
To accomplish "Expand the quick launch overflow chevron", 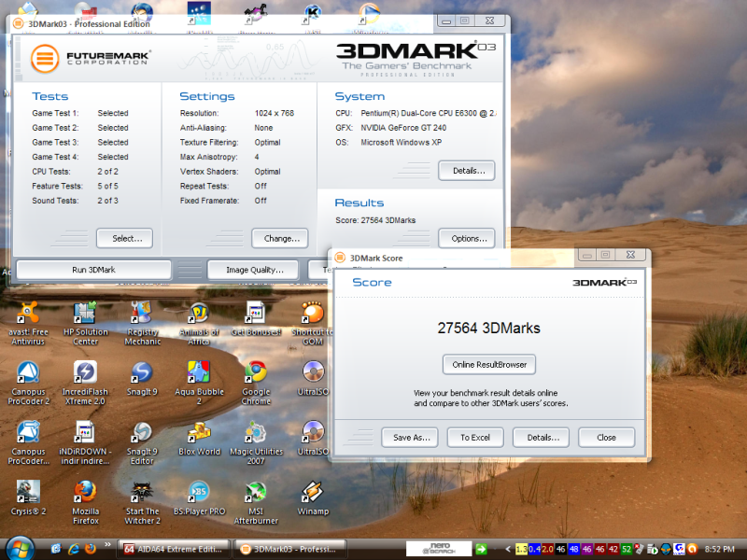I will point(107,545).
